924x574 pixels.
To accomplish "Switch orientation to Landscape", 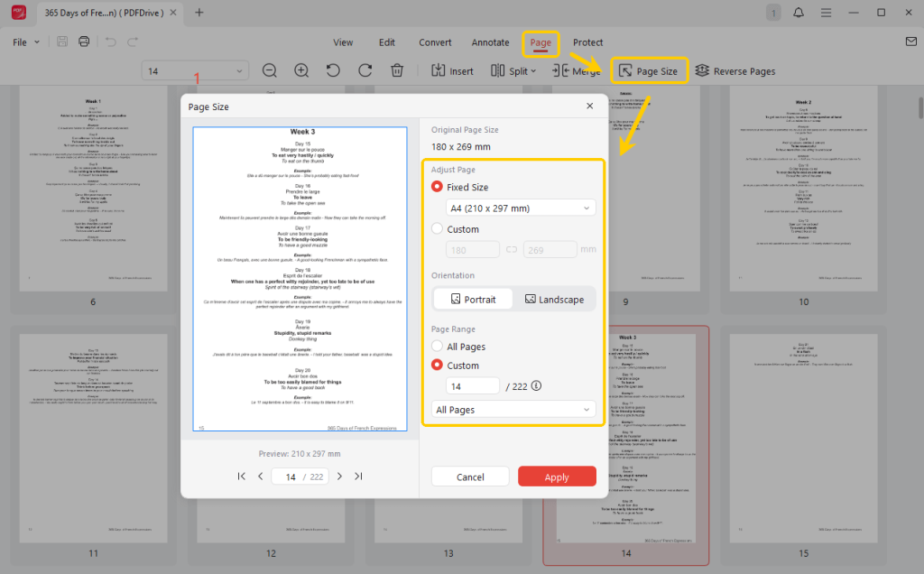I will point(555,298).
